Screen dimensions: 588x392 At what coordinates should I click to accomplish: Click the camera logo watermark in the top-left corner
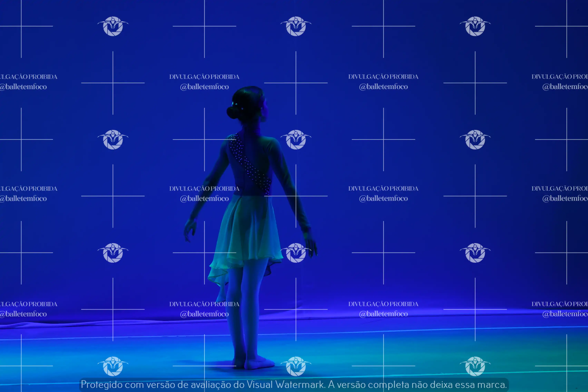pyautogui.click(x=113, y=26)
